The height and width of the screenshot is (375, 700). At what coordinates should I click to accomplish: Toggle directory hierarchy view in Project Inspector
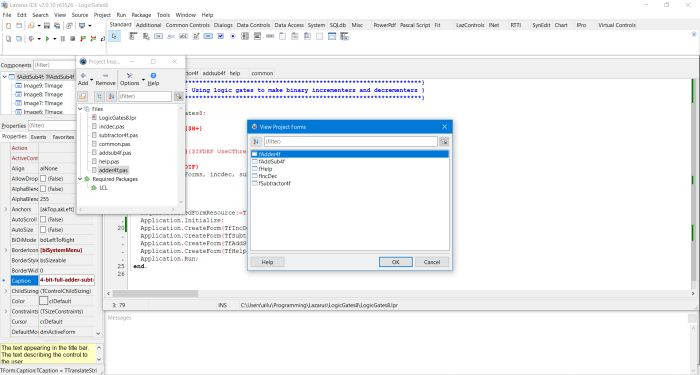coord(100,96)
